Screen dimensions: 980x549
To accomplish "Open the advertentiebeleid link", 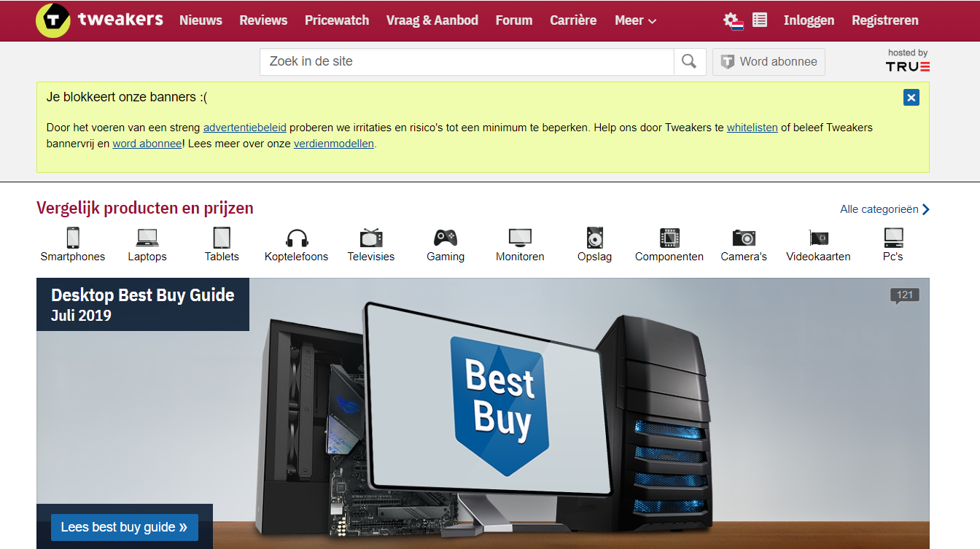I will [x=245, y=128].
